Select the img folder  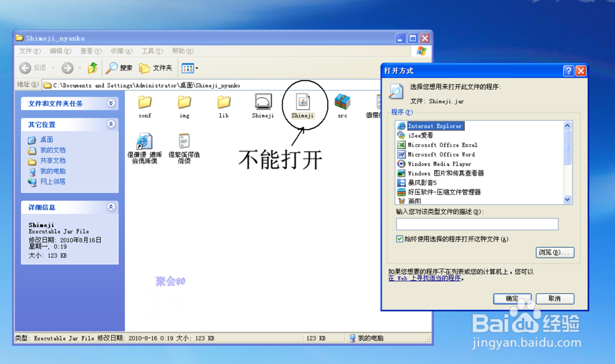pos(184,106)
